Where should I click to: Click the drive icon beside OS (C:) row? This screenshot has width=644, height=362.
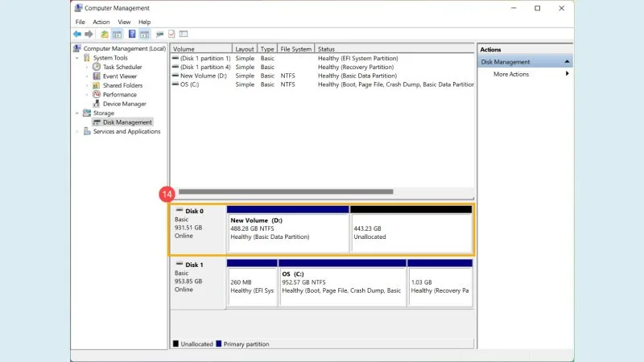coord(175,84)
